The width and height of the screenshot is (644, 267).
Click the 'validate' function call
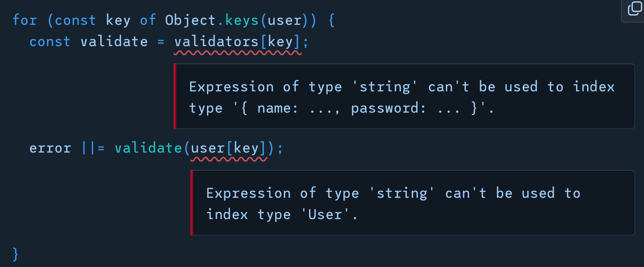(x=148, y=148)
